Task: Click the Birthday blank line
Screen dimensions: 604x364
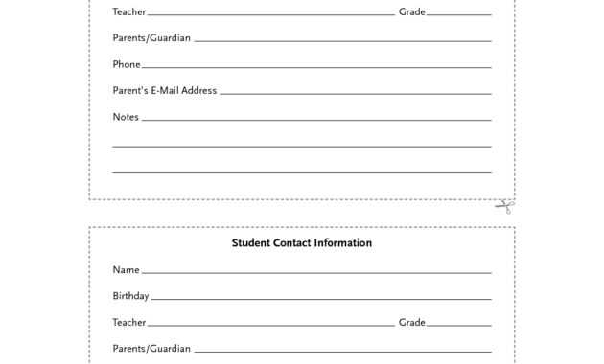Action: [x=321, y=299]
